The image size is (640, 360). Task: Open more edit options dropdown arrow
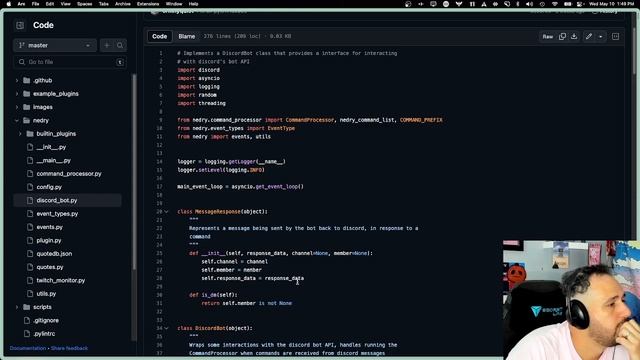coord(600,36)
